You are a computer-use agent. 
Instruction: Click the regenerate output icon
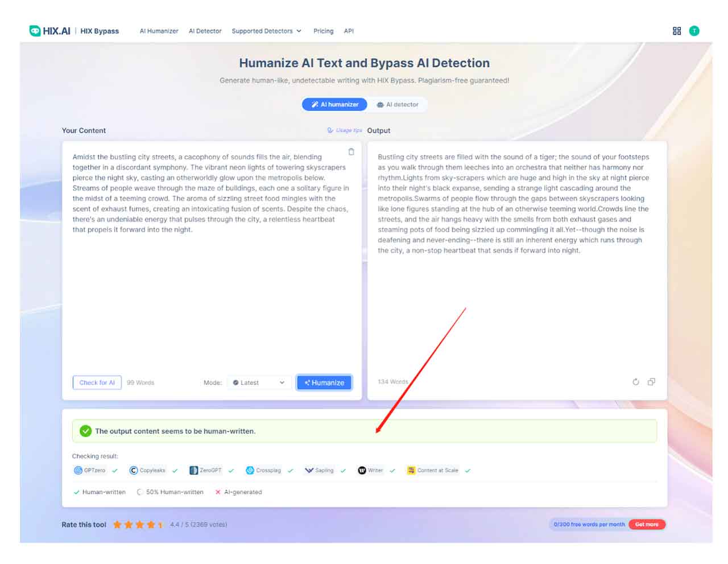click(636, 382)
